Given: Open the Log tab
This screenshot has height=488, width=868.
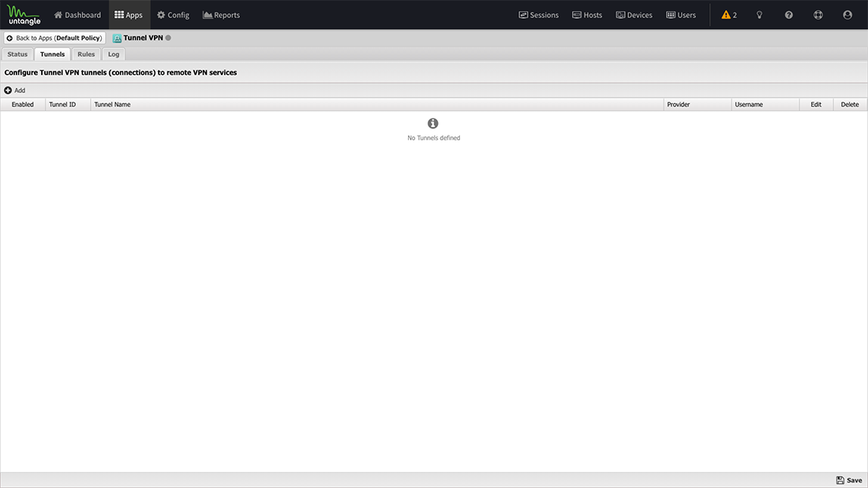Looking at the screenshot, I should pos(114,54).
